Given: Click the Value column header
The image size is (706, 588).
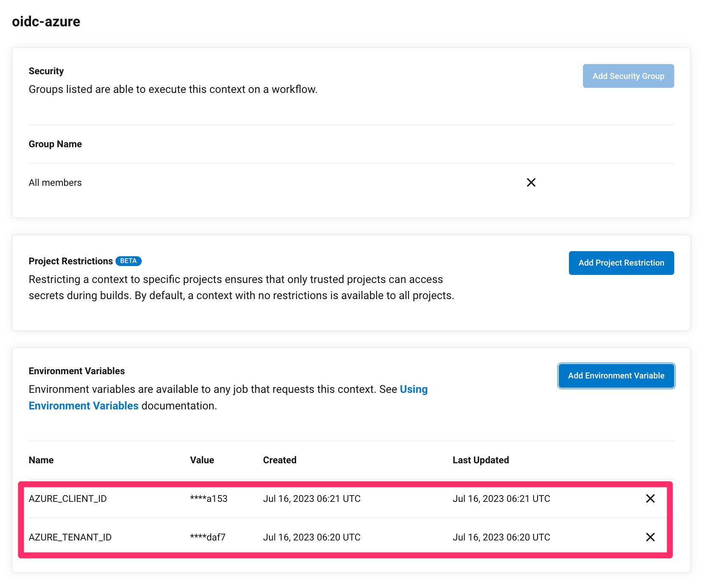Looking at the screenshot, I should coord(202,460).
